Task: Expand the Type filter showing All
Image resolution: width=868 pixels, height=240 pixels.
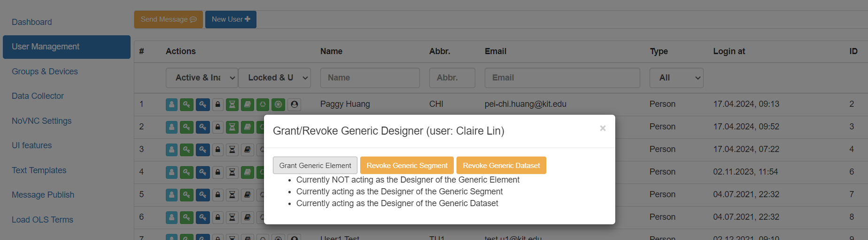Action: 676,78
